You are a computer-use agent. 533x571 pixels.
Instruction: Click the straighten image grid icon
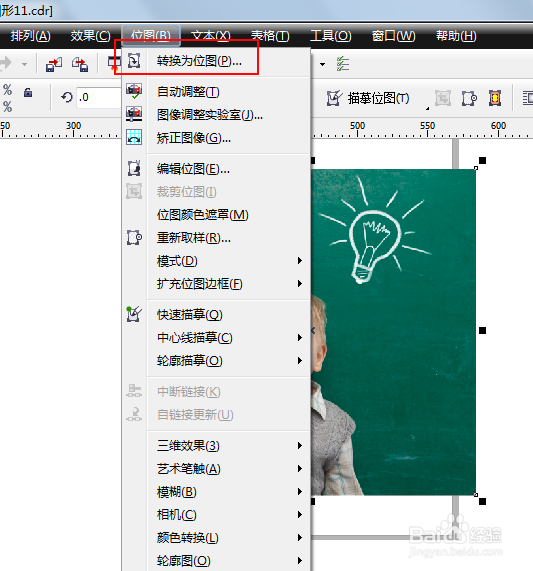click(134, 137)
